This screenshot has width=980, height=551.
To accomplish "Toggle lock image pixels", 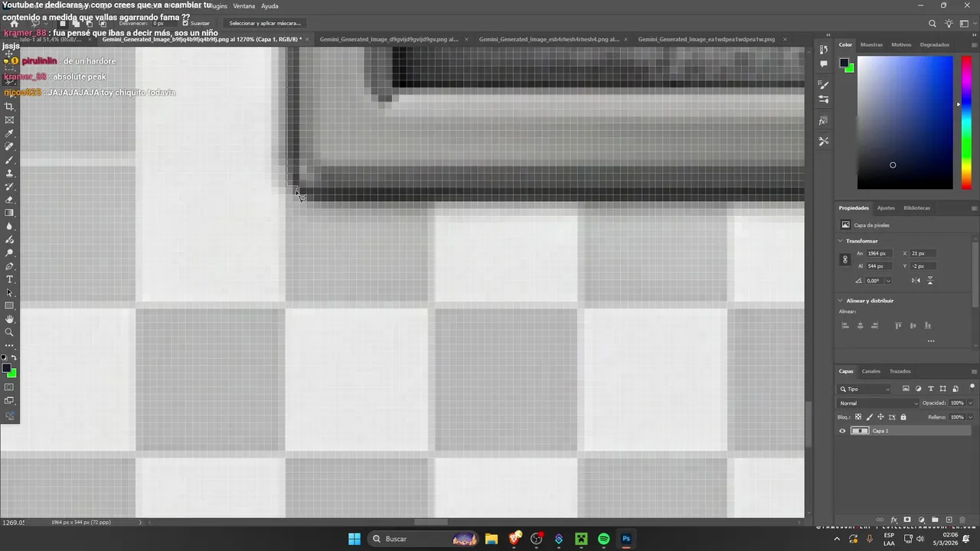I will [869, 417].
